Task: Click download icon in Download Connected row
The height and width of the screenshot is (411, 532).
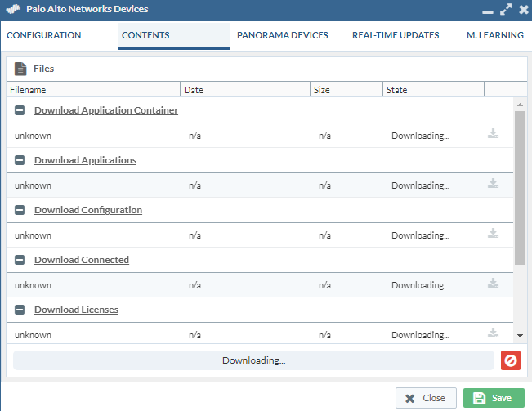Action: point(493,284)
